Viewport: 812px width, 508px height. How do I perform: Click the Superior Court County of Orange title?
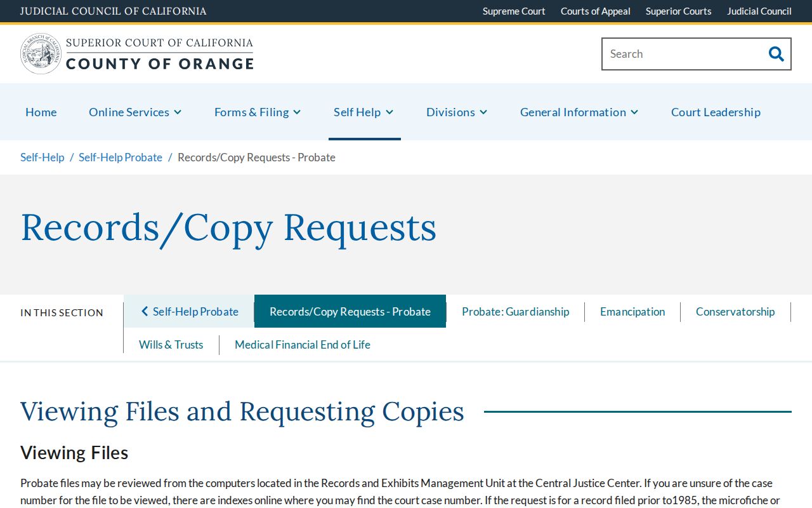[x=160, y=54]
